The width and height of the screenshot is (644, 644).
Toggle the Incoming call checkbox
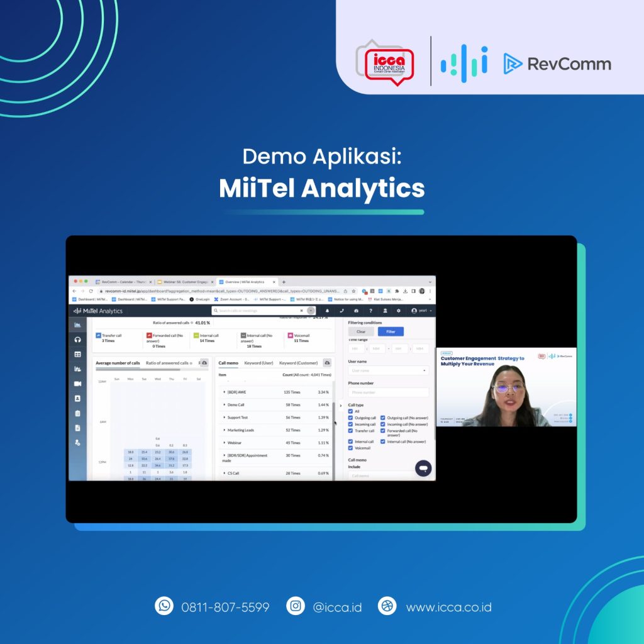coord(350,425)
